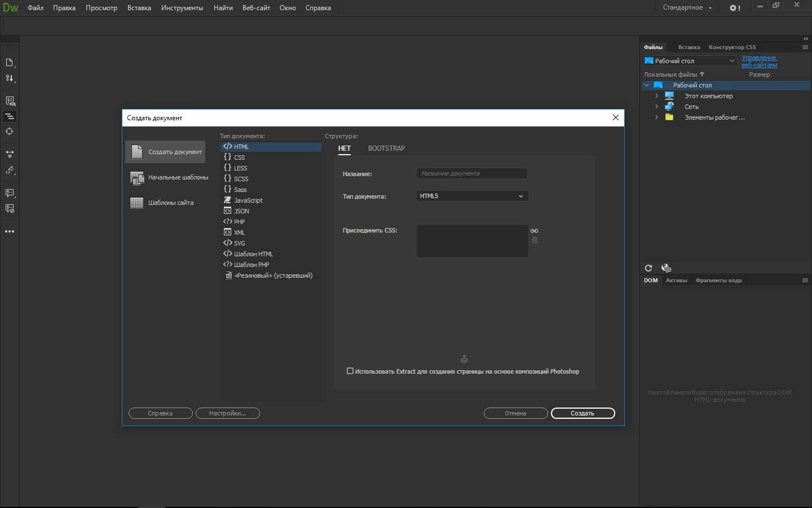Select Шаблон HTML document type
812x508 pixels.
click(271, 254)
